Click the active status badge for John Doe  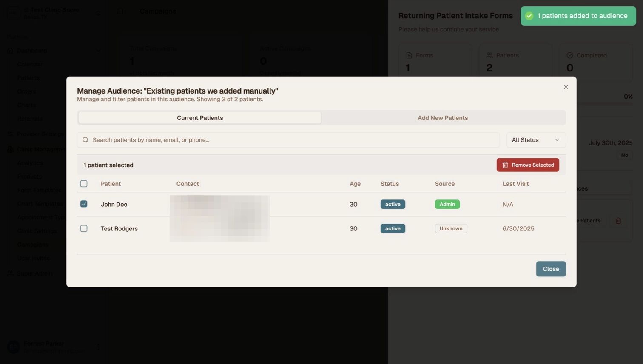tap(393, 204)
